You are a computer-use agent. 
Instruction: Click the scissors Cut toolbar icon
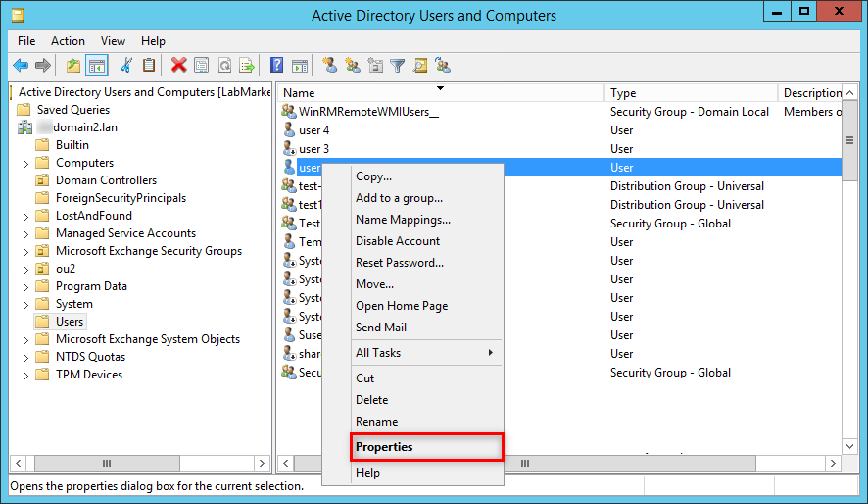pyautogui.click(x=126, y=66)
